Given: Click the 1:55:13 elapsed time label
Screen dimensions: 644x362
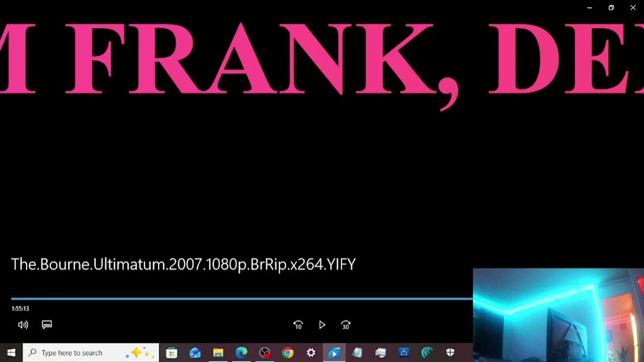Looking at the screenshot, I should [x=20, y=309].
